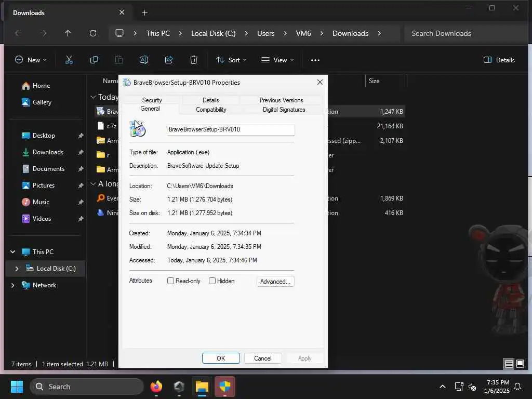The width and height of the screenshot is (532, 399).
Task: Click the Rename icon in Explorer toolbar
Action: click(144, 60)
